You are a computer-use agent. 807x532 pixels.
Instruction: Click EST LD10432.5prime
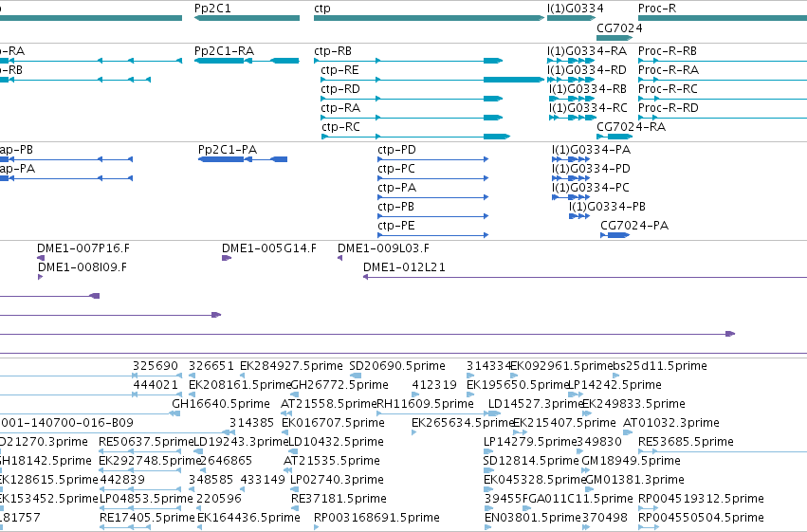(x=336, y=442)
